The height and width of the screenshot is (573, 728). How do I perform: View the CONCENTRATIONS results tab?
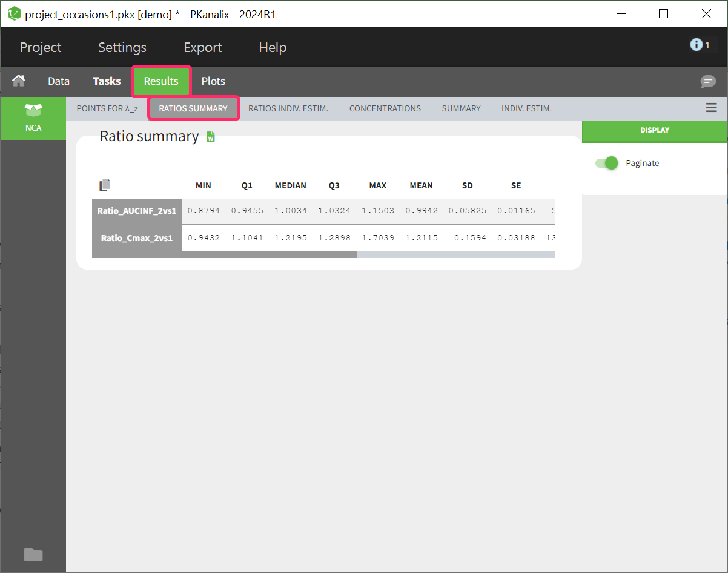[x=385, y=108]
